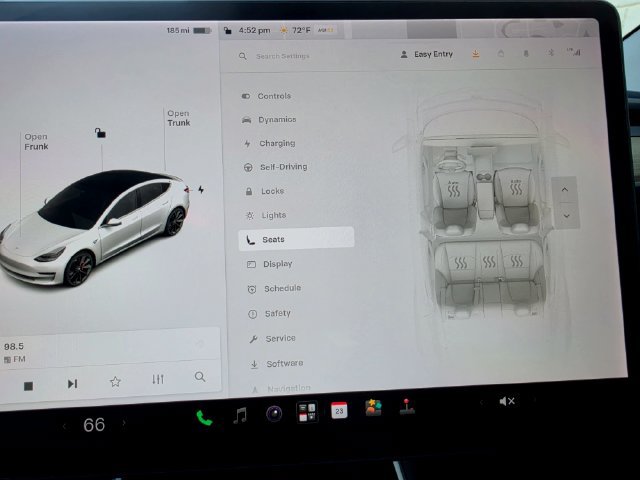Open the Calendar app in the dock
The width and height of the screenshot is (640, 480).
point(339,410)
